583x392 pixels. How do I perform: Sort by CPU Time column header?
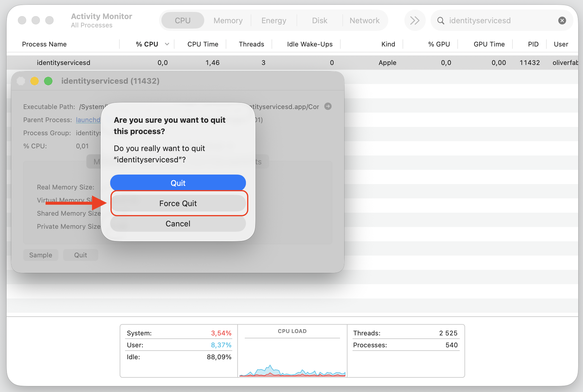203,44
